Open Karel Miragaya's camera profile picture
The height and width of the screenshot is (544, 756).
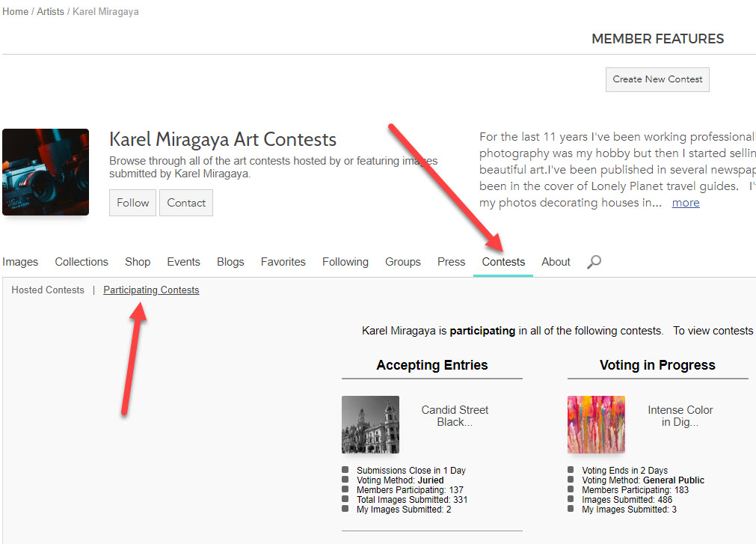[46, 172]
